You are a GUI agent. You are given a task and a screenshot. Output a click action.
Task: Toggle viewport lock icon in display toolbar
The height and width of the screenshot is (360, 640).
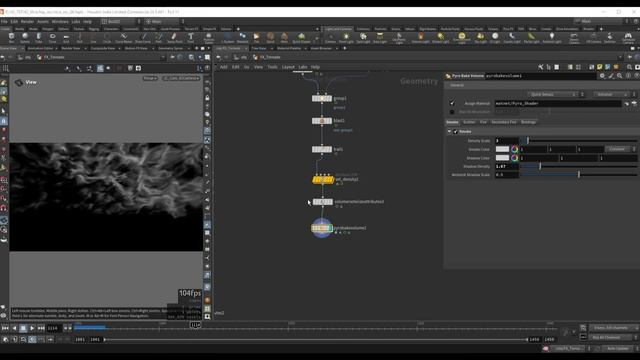[x=207, y=98]
